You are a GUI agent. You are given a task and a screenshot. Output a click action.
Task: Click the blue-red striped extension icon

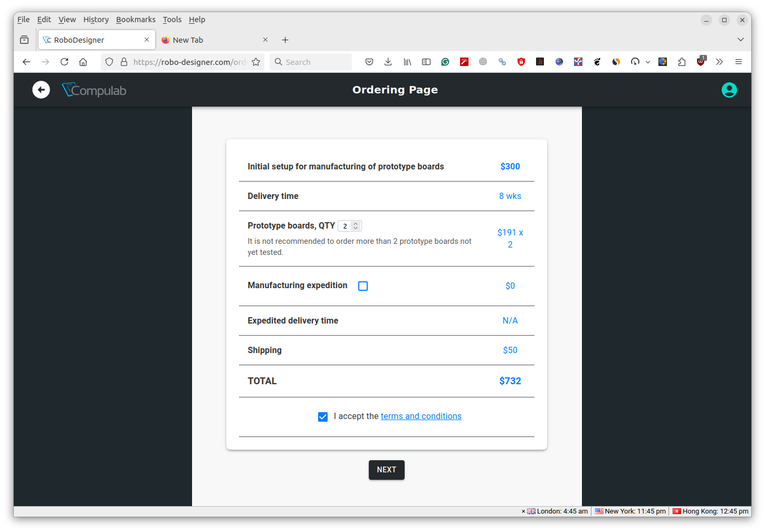(578, 62)
